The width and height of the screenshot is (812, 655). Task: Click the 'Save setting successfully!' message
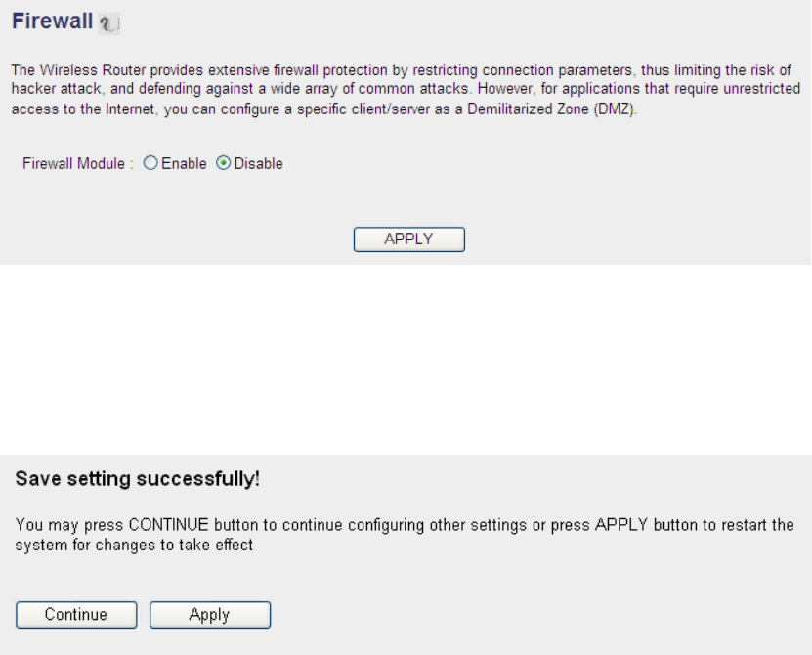pos(138,480)
